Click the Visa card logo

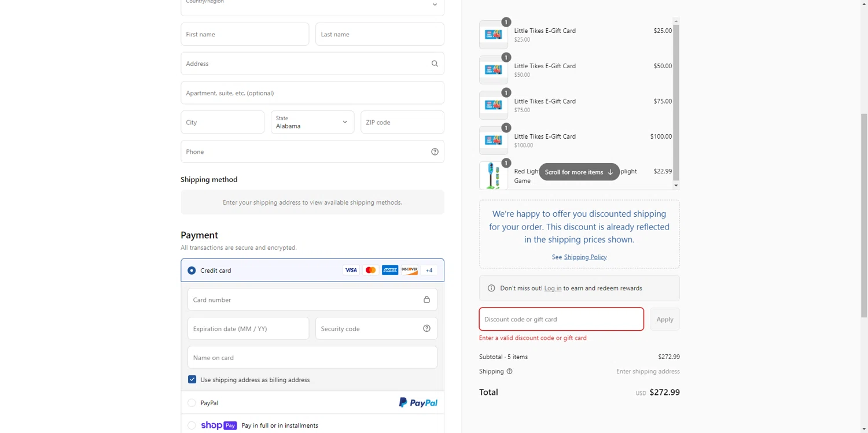click(351, 270)
